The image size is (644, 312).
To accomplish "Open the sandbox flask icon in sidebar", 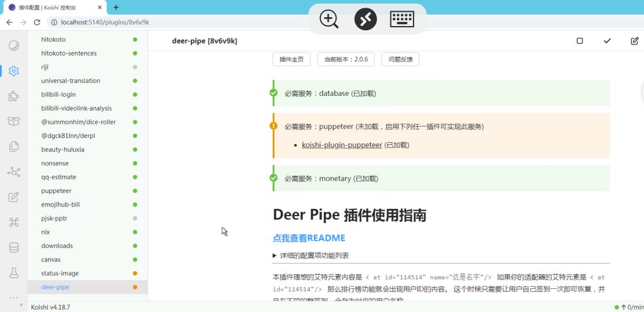I will click(14, 273).
